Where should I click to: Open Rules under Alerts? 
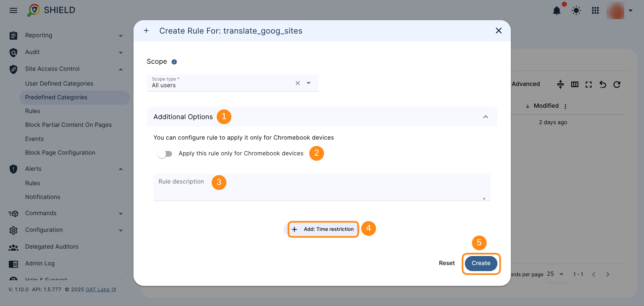click(x=33, y=183)
